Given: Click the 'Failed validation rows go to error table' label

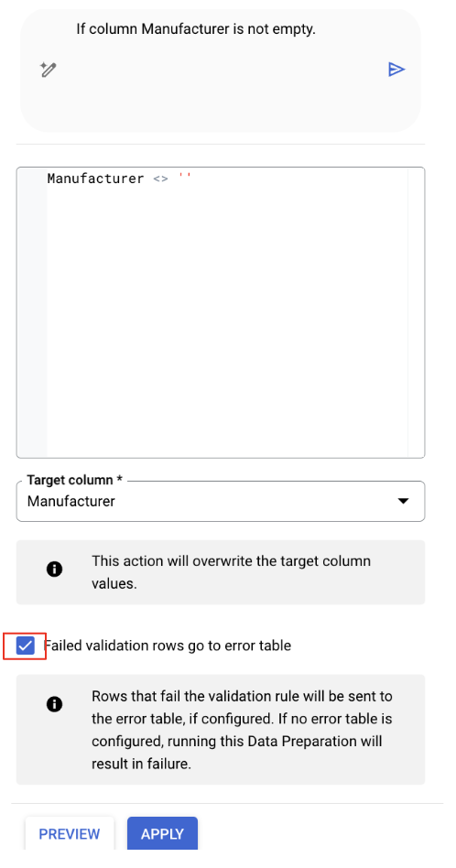Looking at the screenshot, I should (x=168, y=646).
